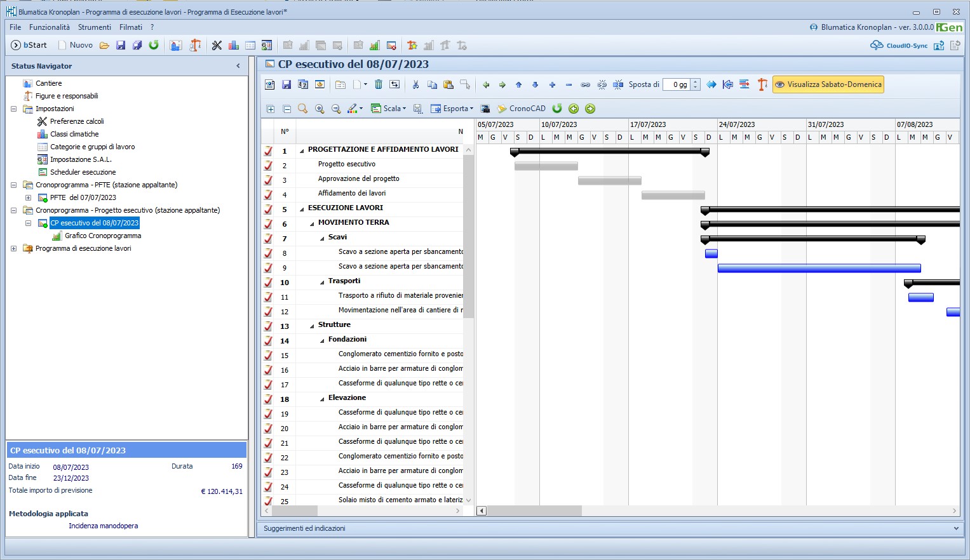Open the CloudIO-Sync link
Viewport: 970px width, 560px height.
(899, 45)
